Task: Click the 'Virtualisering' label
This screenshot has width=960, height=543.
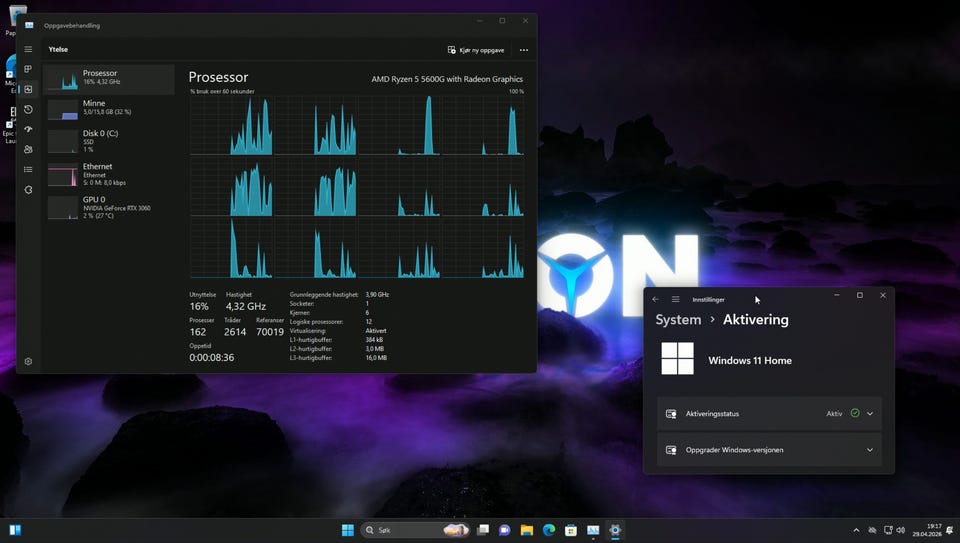Action: tap(308, 331)
